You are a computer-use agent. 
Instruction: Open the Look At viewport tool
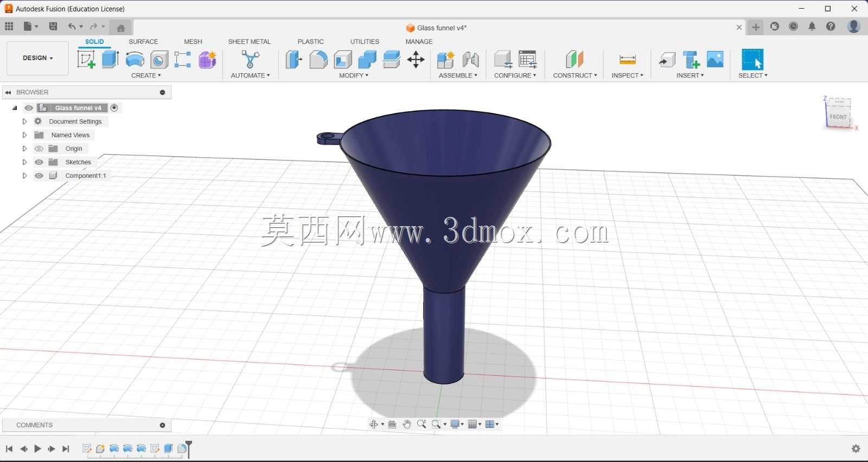pyautogui.click(x=392, y=424)
